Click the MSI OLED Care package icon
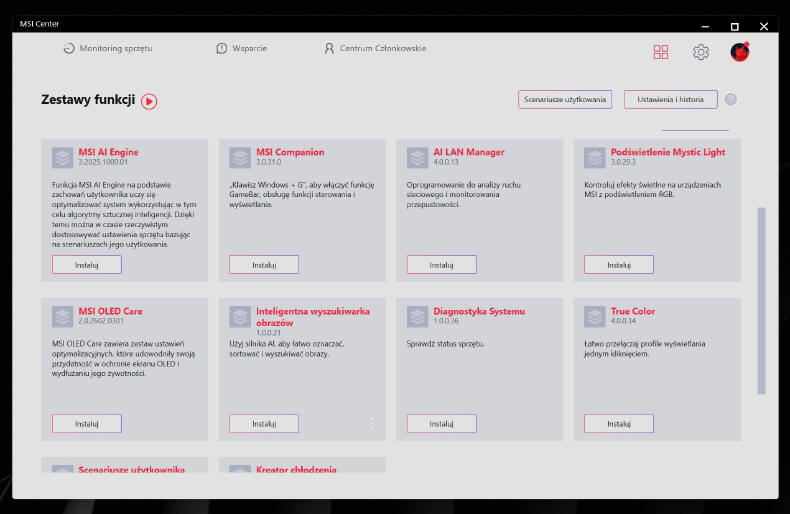790x514 pixels. pyautogui.click(x=63, y=316)
